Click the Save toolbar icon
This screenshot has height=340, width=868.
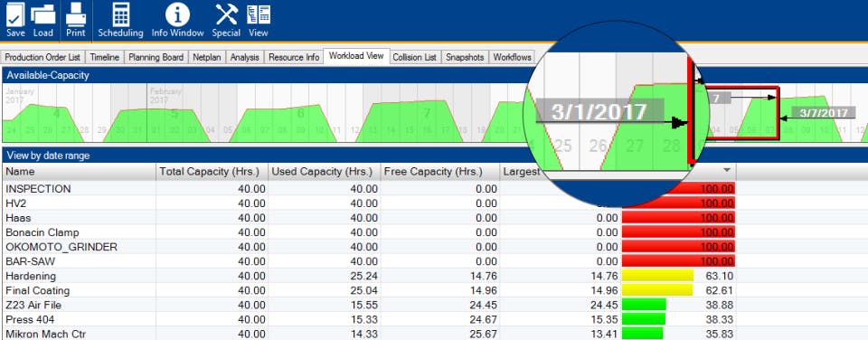15,21
